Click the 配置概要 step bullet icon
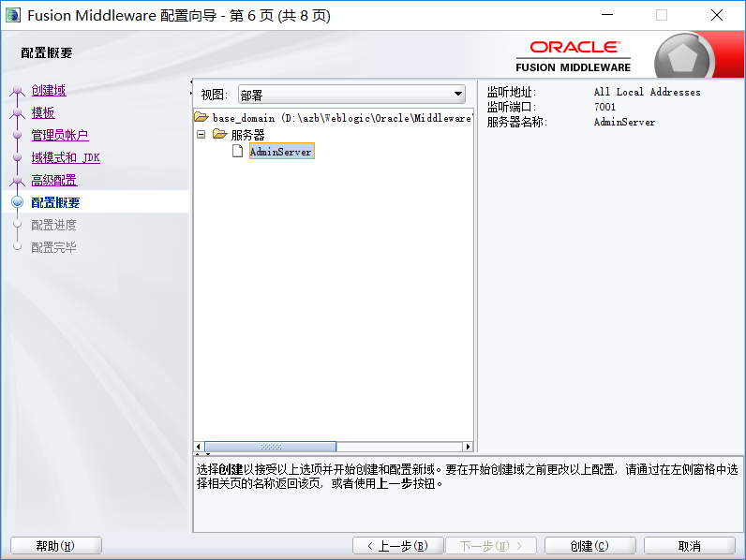The image size is (746, 560). (x=17, y=202)
